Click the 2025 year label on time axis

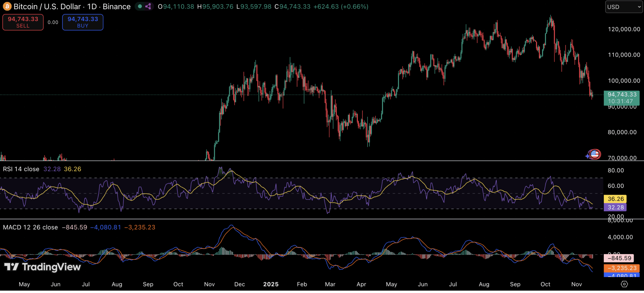tap(271, 284)
